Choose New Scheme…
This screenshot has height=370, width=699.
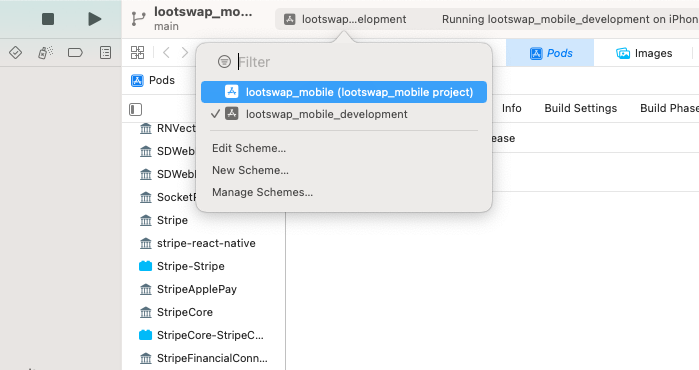250,170
